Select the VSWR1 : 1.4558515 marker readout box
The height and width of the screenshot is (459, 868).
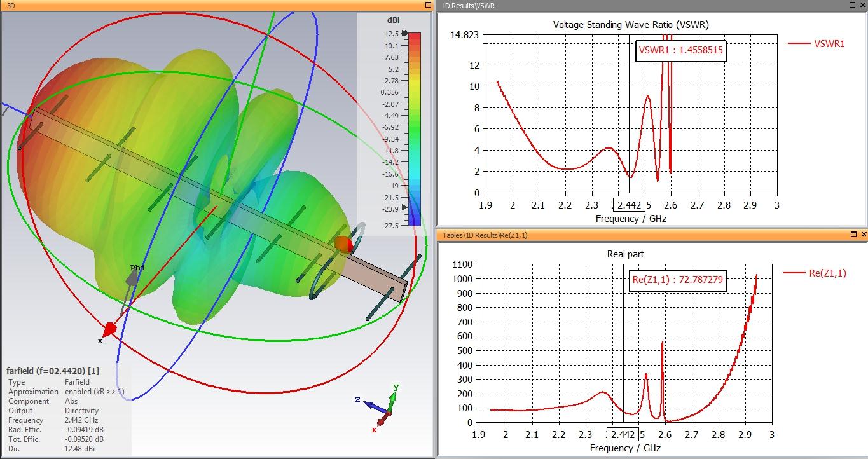tap(681, 50)
